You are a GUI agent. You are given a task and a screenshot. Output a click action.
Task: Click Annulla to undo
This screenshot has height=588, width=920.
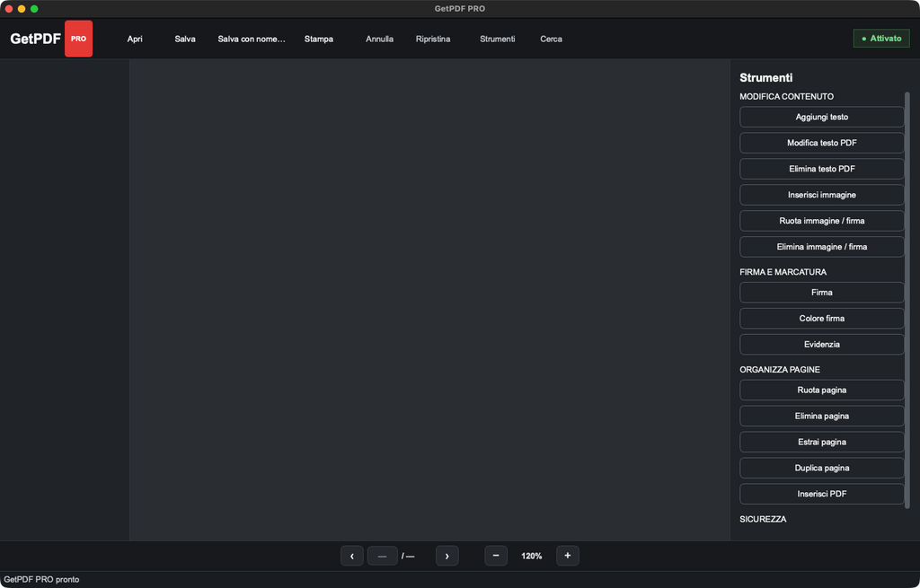point(380,39)
